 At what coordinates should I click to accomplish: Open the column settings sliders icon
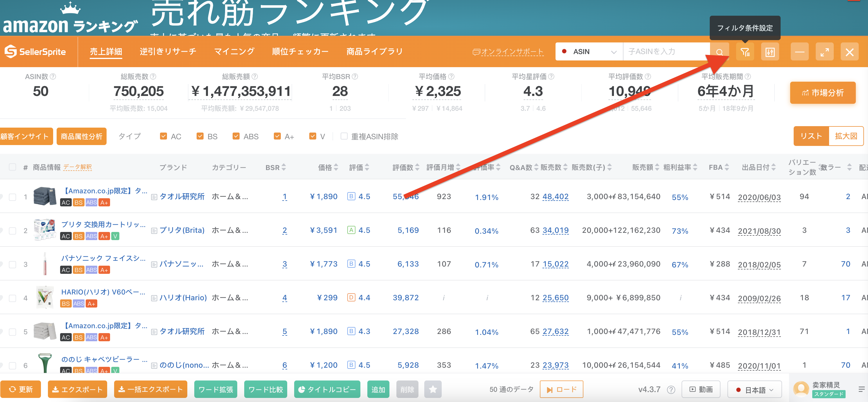tap(770, 52)
